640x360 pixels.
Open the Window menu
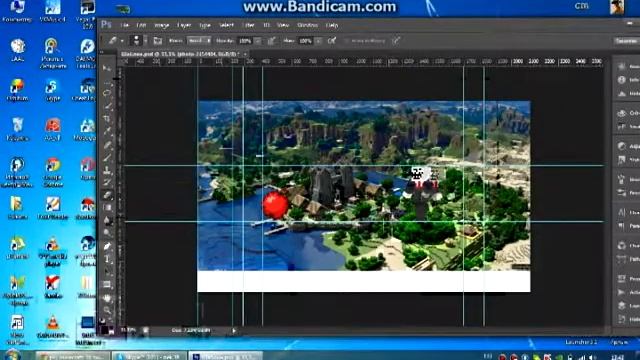(x=307, y=25)
